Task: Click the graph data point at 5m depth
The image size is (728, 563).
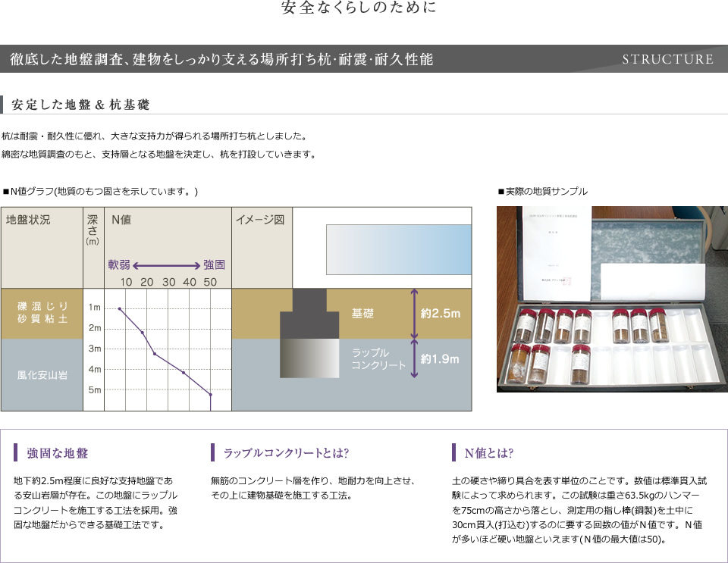Action: 210,395
